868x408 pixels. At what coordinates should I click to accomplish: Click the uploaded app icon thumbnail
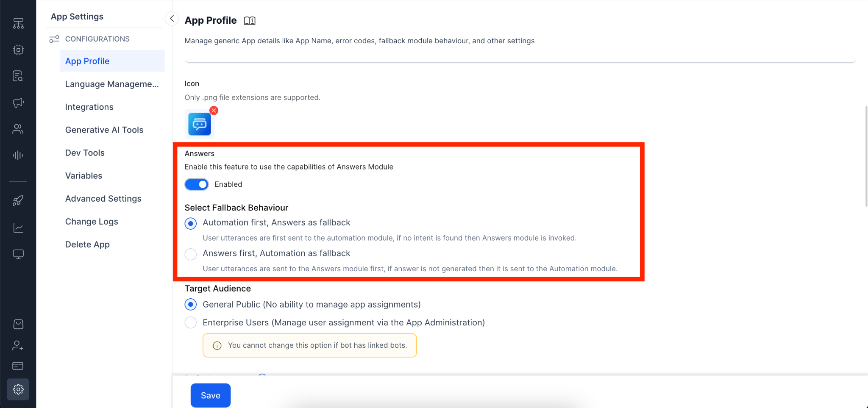coord(199,124)
